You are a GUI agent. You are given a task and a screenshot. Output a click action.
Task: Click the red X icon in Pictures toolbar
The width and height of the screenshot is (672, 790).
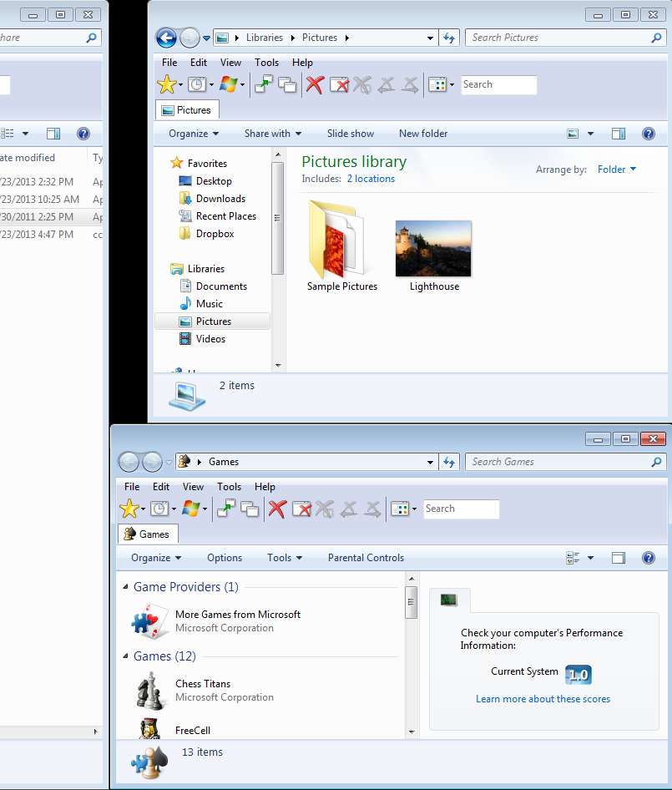tap(314, 84)
